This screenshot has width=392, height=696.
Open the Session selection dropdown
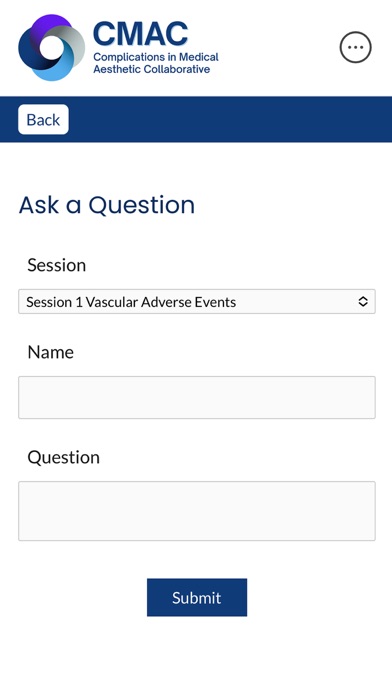(x=197, y=302)
